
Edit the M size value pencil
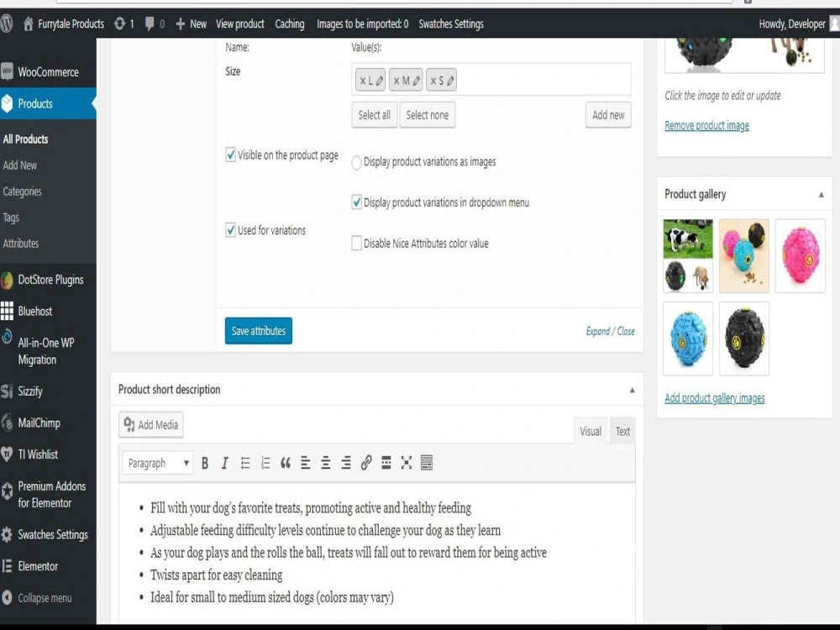tap(417, 81)
